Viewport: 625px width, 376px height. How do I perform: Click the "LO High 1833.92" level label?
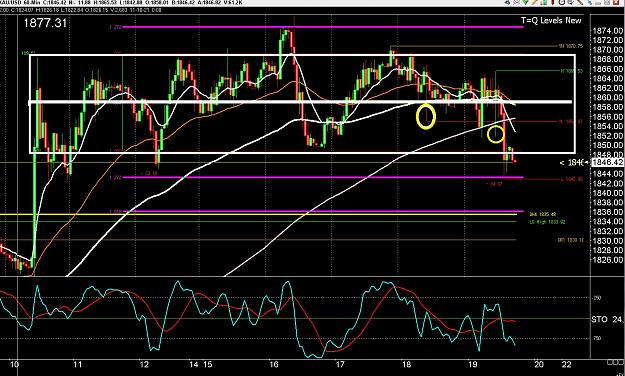coord(547,222)
